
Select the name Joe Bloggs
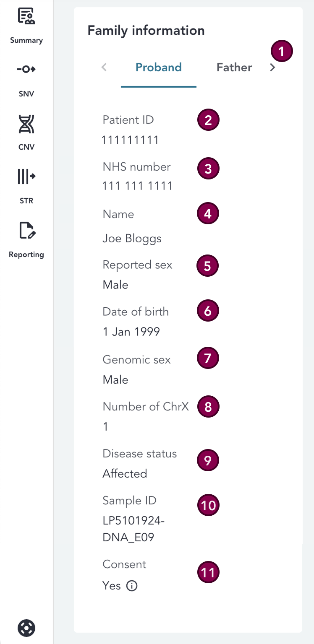point(131,238)
